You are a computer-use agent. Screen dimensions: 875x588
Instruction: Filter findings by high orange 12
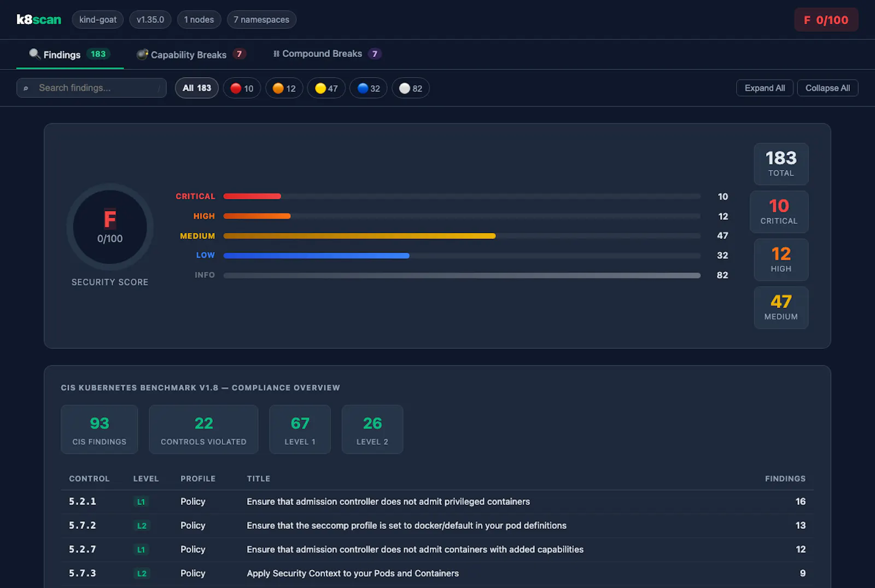click(284, 88)
